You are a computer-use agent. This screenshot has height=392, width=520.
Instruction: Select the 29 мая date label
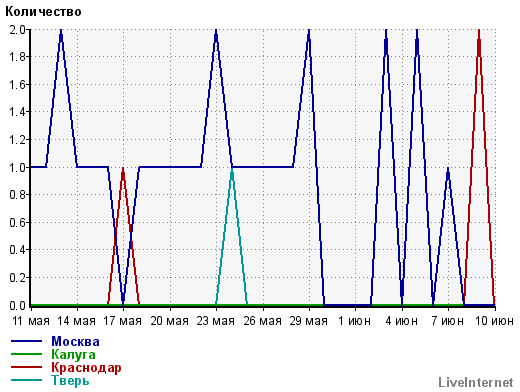309,321
